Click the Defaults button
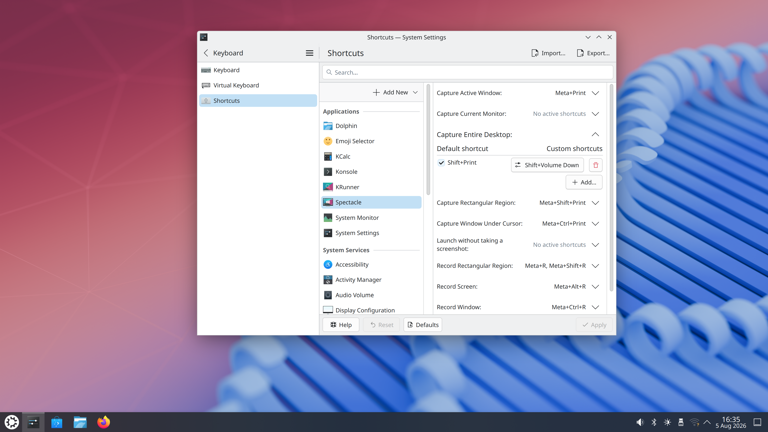Viewport: 768px width, 432px height. click(423, 325)
